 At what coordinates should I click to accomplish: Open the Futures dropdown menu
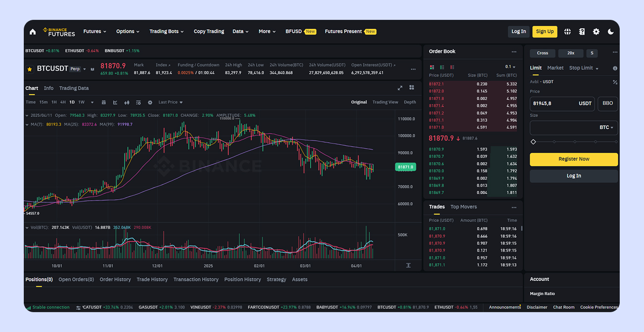(95, 32)
